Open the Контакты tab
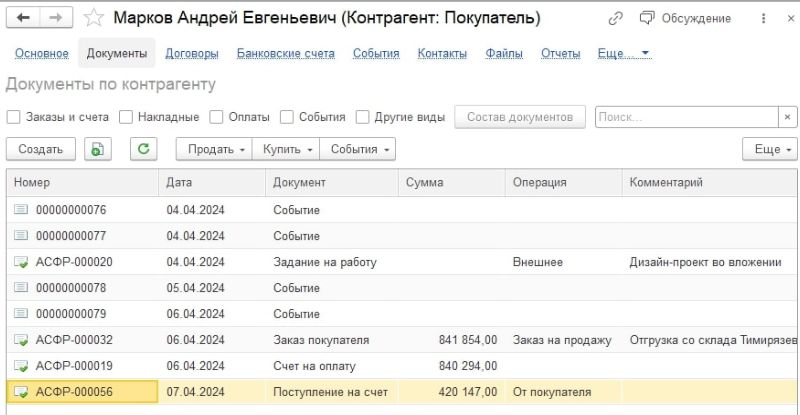 (x=442, y=53)
